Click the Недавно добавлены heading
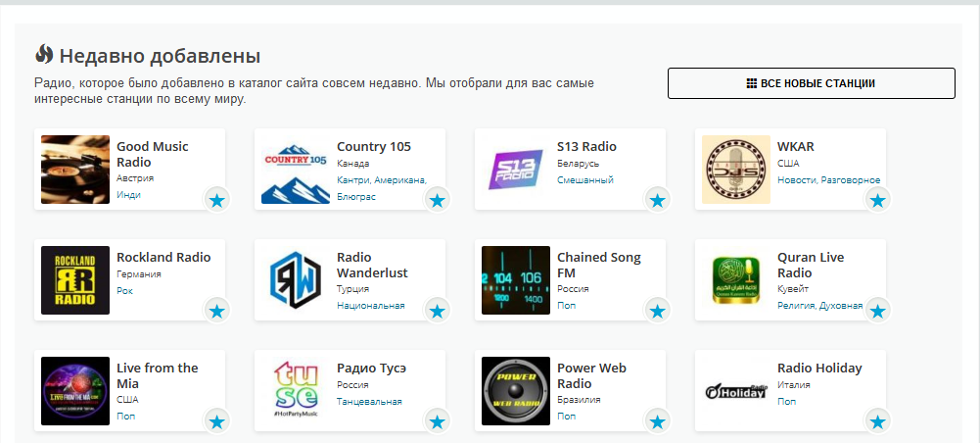The image size is (980, 443). tap(160, 56)
